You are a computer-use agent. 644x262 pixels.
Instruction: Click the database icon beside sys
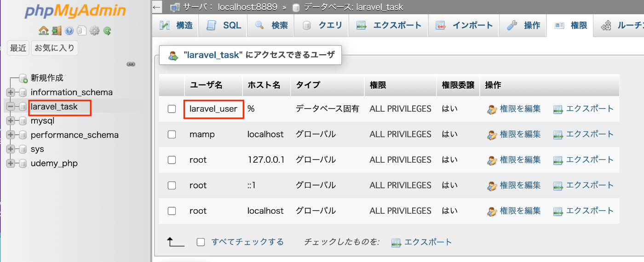pyautogui.click(x=22, y=149)
